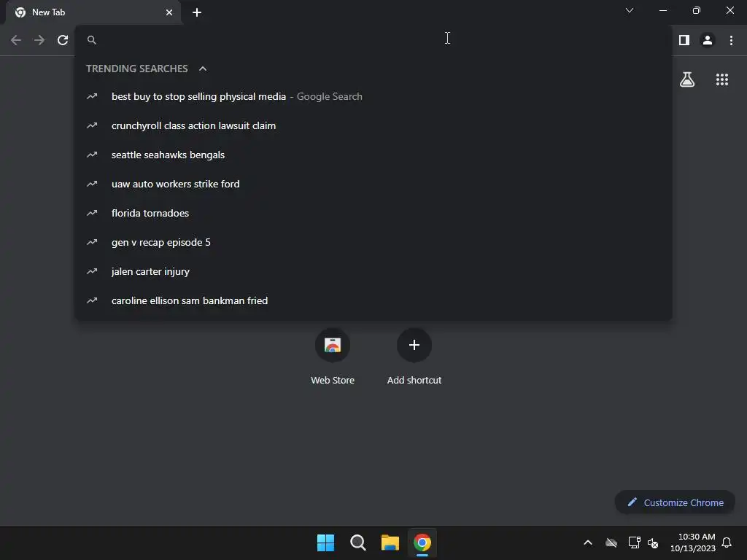Open Windows taskbar search
The width and height of the screenshot is (747, 560).
point(357,542)
